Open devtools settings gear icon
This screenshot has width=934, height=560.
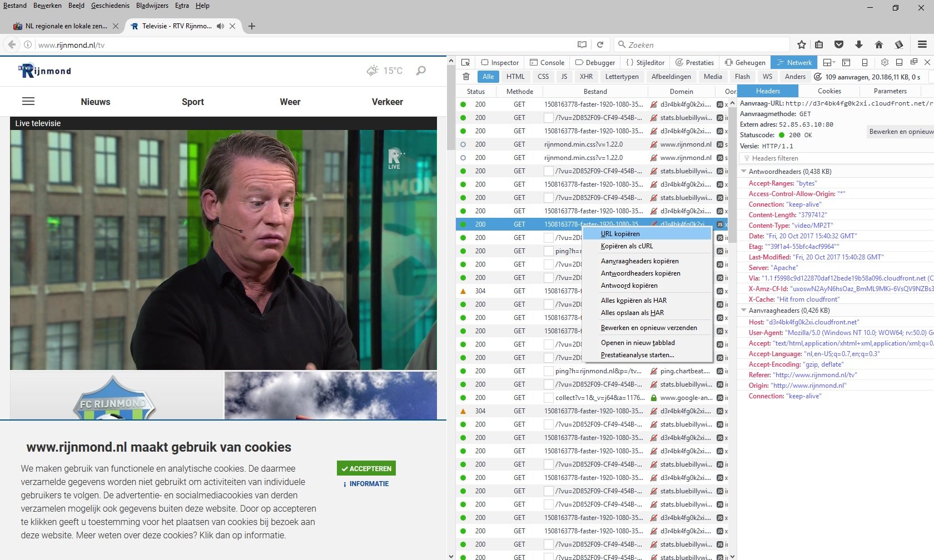885,62
